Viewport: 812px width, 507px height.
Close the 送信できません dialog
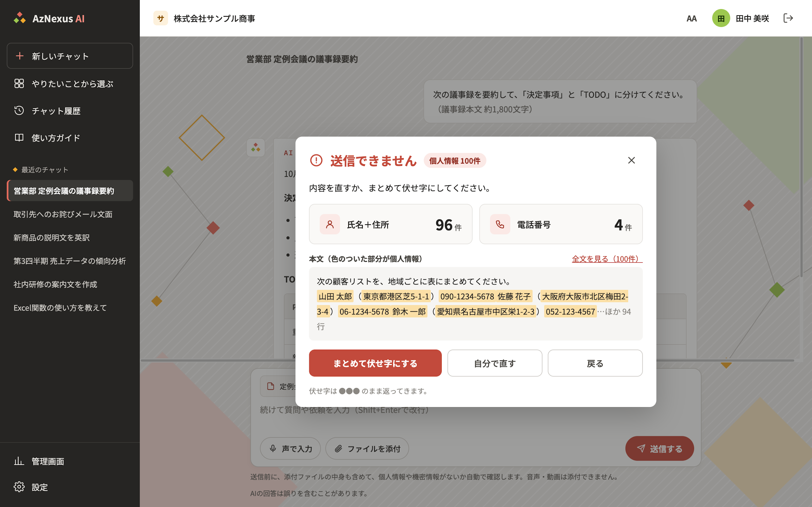pyautogui.click(x=631, y=160)
